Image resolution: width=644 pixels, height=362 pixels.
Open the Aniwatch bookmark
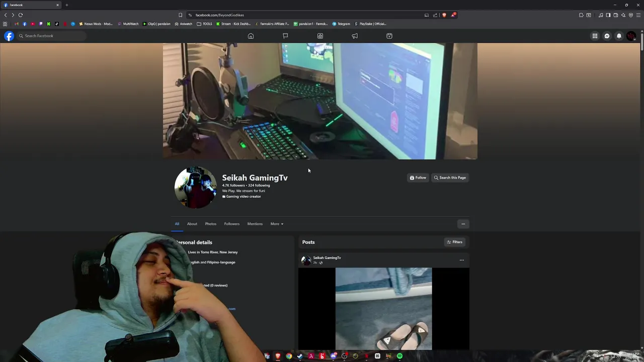pyautogui.click(x=184, y=24)
